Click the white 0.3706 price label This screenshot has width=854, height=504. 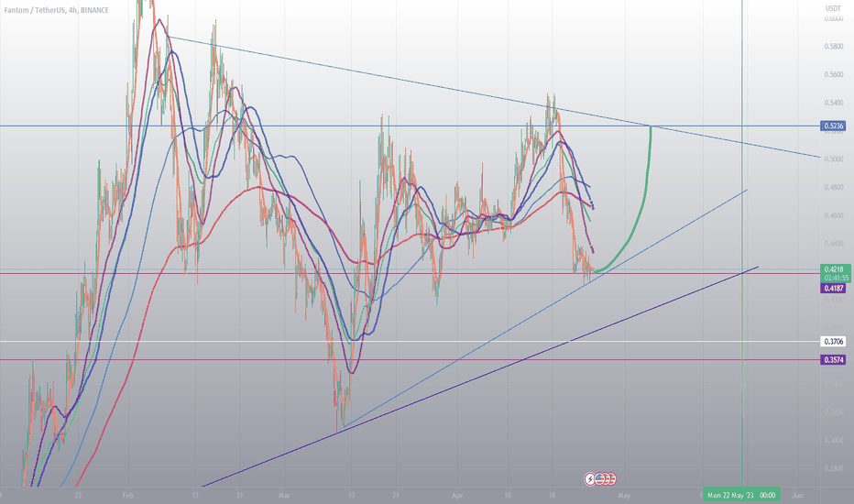pyautogui.click(x=833, y=342)
